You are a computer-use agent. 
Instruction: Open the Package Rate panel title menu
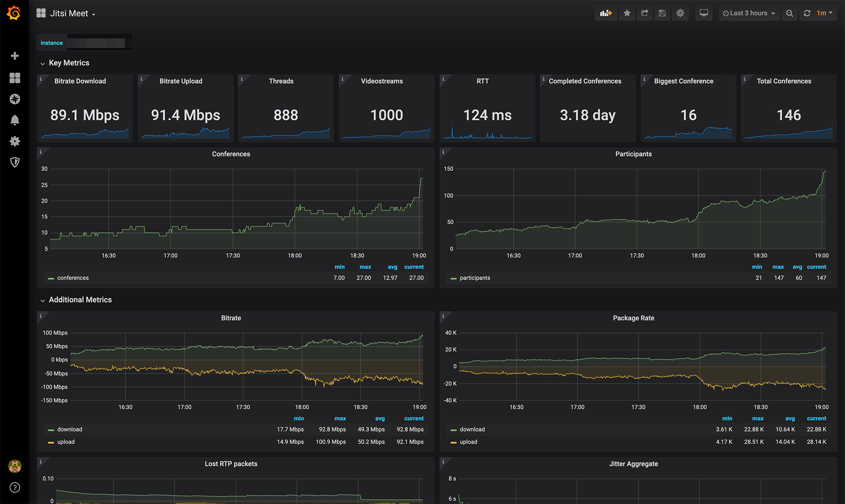[x=633, y=318]
